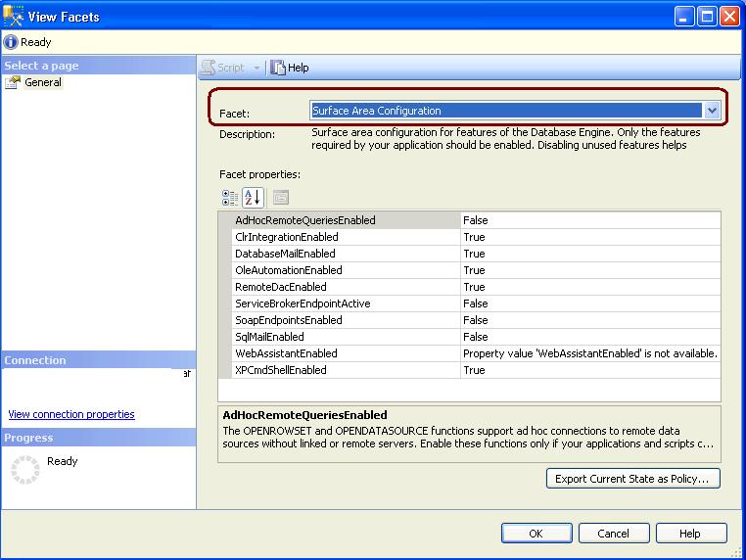Click the ClrIntegrationEnabled True value
This screenshot has height=560, width=746.
[474, 237]
